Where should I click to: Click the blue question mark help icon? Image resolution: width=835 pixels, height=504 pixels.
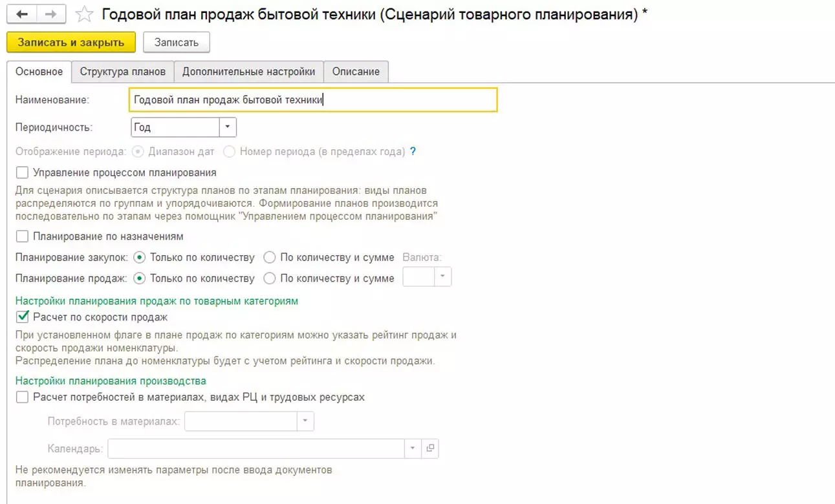(x=413, y=152)
